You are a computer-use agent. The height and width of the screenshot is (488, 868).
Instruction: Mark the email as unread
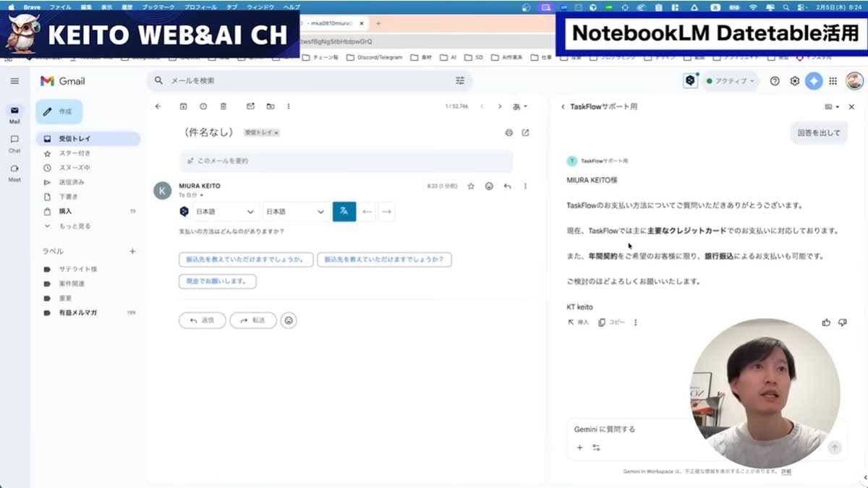(x=249, y=106)
